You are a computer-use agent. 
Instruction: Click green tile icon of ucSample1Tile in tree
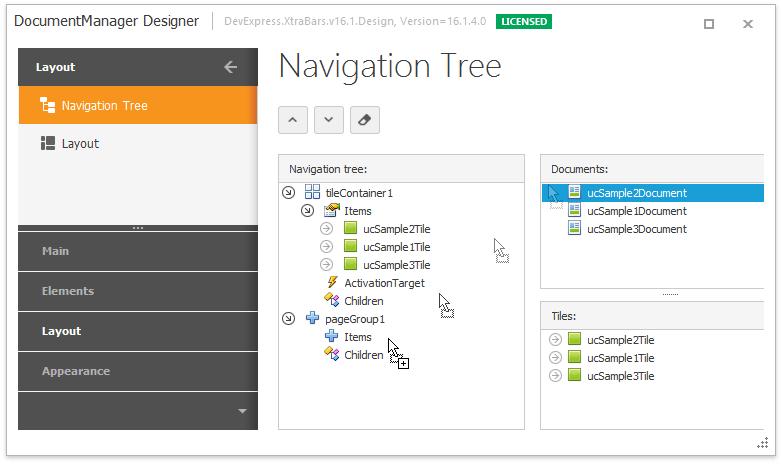pyautogui.click(x=351, y=246)
